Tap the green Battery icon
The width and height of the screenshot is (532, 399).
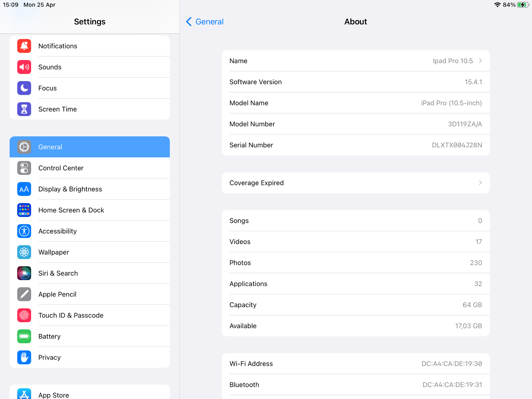(x=24, y=336)
